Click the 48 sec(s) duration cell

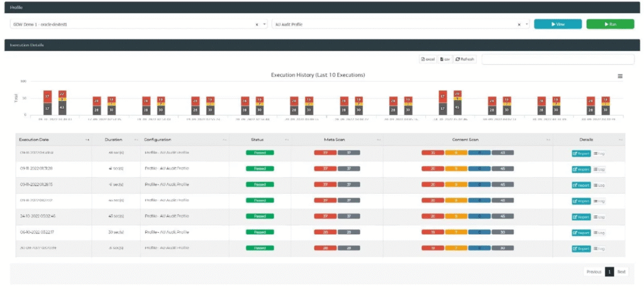point(116,153)
